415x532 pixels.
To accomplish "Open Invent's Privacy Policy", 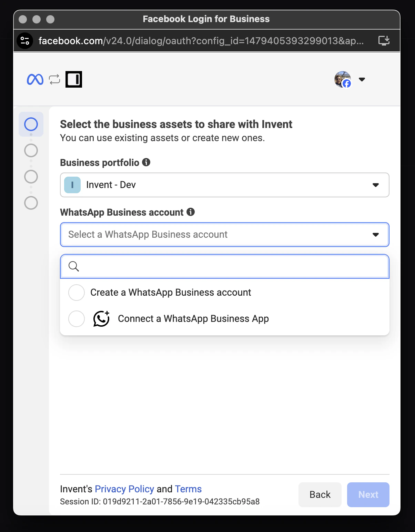I will tap(124, 489).
